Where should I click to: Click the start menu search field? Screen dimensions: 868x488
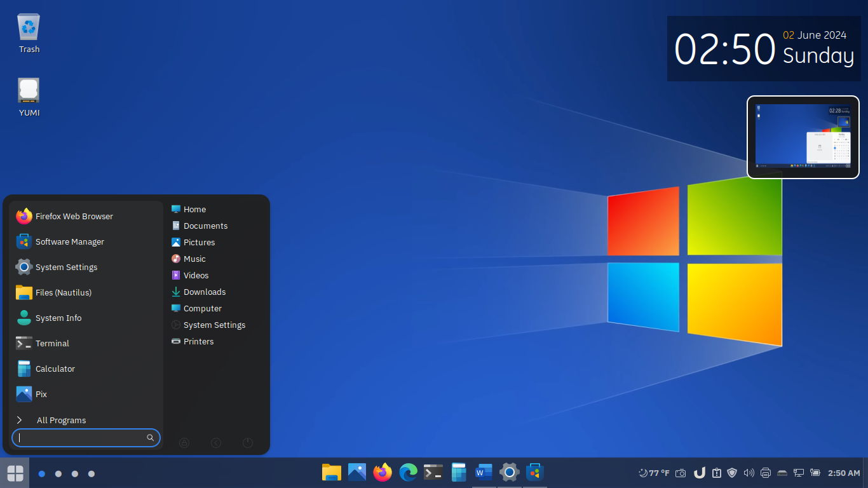[86, 438]
